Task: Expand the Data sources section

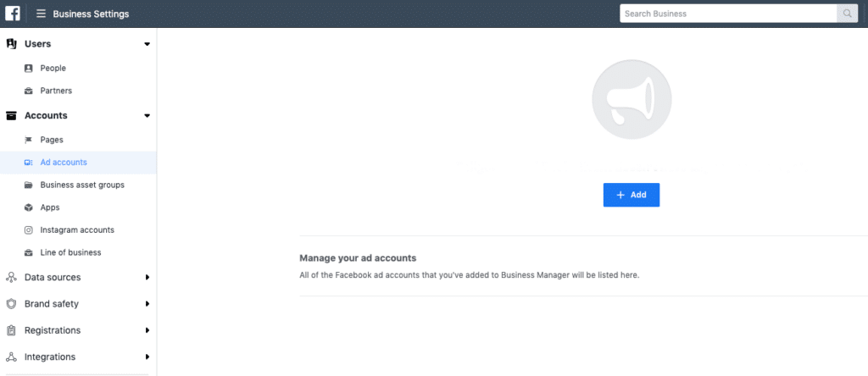Action: pyautogui.click(x=147, y=277)
